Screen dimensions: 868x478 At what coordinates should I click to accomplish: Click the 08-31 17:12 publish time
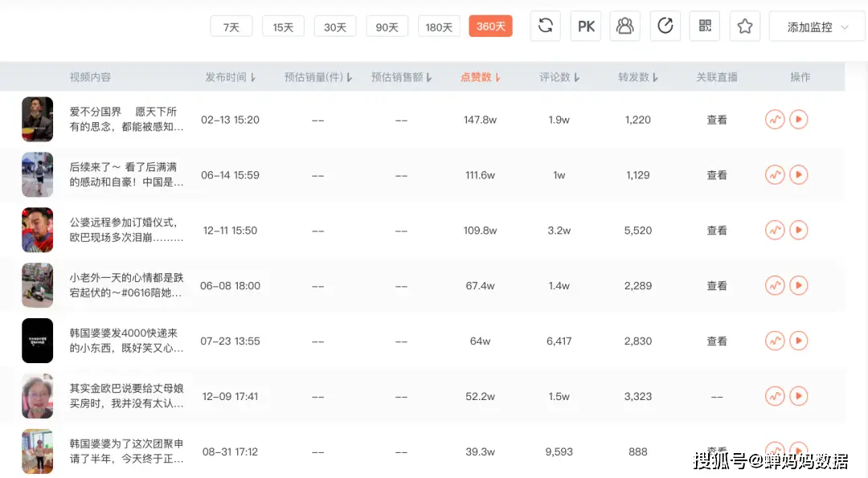231,452
